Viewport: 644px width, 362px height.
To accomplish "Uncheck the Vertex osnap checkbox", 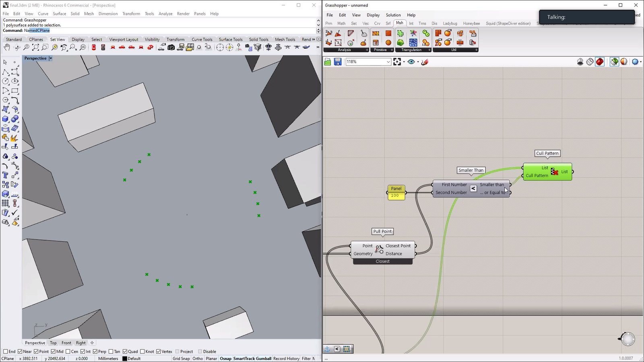I will click(159, 352).
